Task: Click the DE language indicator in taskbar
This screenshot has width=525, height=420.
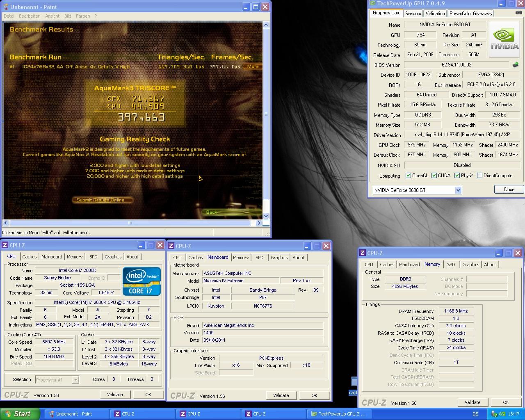Action: tap(475, 414)
